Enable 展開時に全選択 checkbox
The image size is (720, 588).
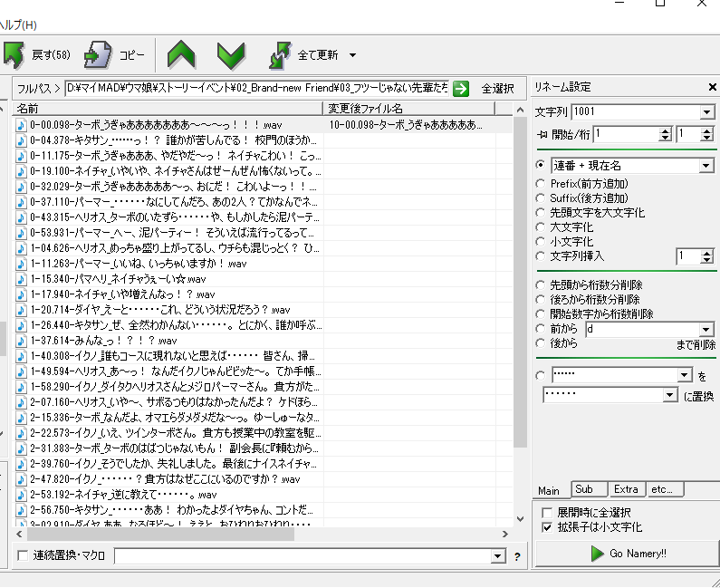click(x=546, y=512)
